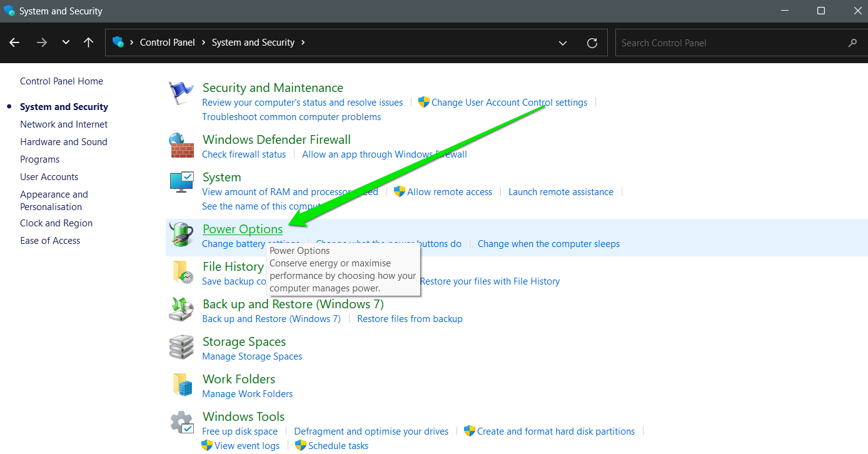Image resolution: width=868 pixels, height=454 pixels.
Task: Click the Windows Defender Firewall brick icon
Action: (x=181, y=146)
